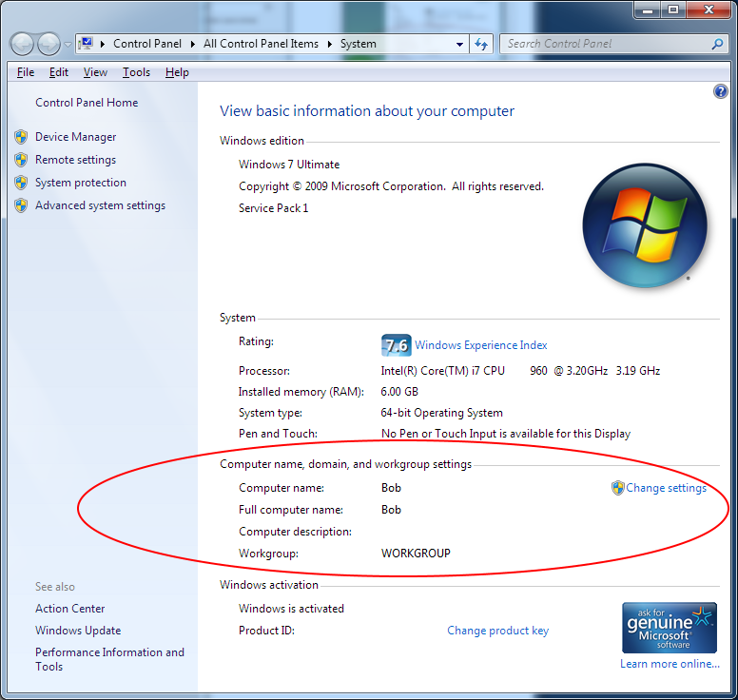Click the refresh icon next to address bar
The width and height of the screenshot is (738, 700).
[x=481, y=44]
